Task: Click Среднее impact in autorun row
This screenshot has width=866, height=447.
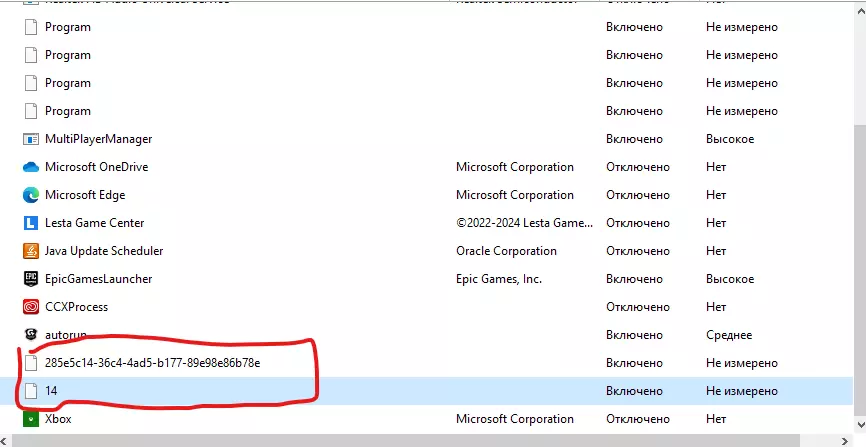Action: pyautogui.click(x=729, y=335)
